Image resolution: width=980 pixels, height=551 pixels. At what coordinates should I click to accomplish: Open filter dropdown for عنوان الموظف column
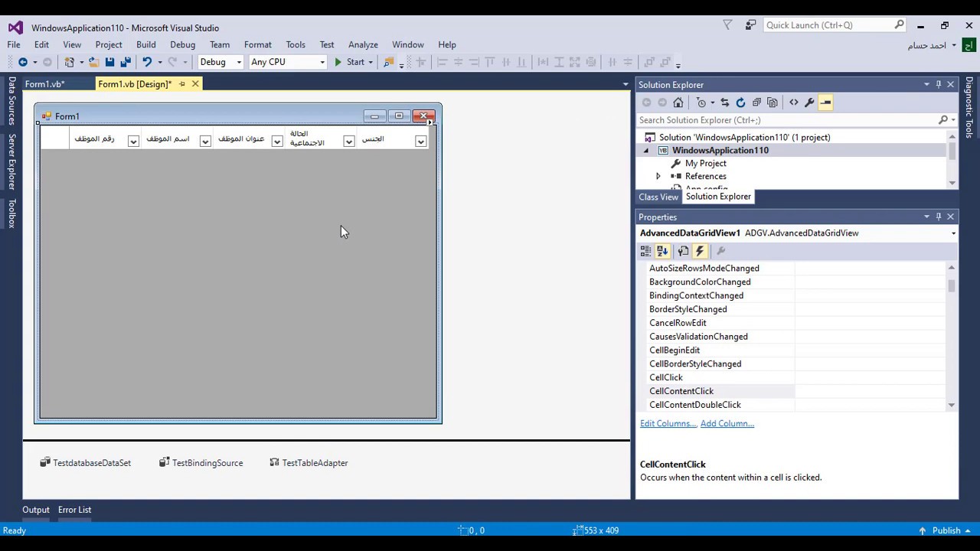[x=277, y=141]
